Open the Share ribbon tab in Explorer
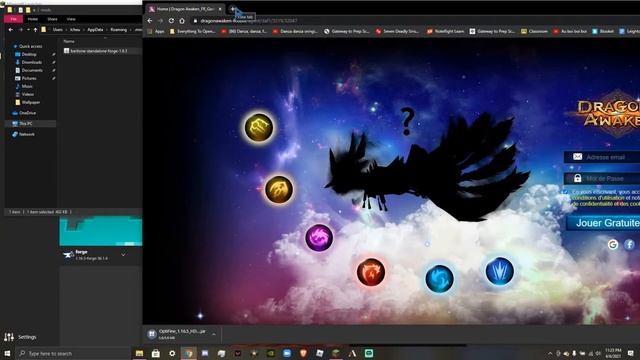 coord(52,19)
